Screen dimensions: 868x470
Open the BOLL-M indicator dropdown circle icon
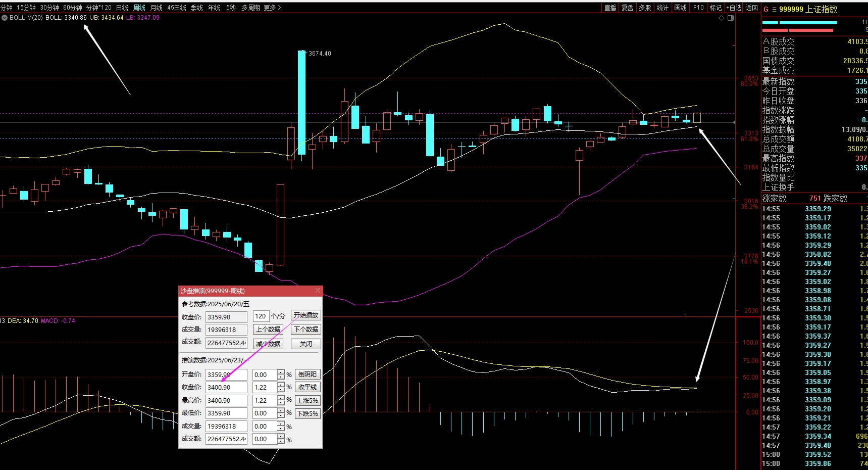click(x=5, y=18)
